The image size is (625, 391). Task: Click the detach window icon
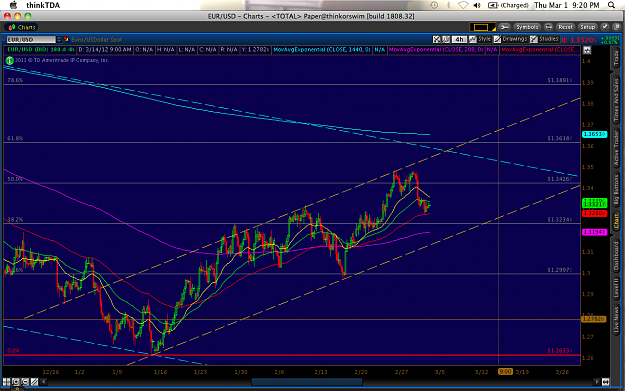point(617,27)
